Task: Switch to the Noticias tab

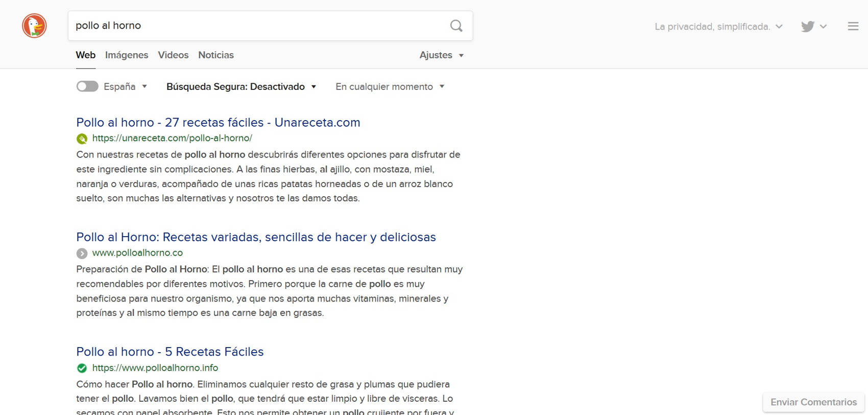Action: [216, 55]
